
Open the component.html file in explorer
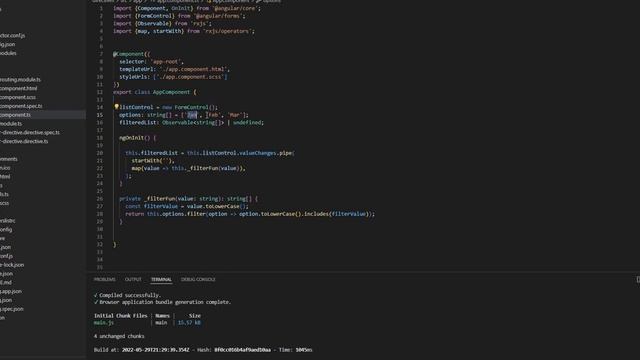(x=19, y=89)
